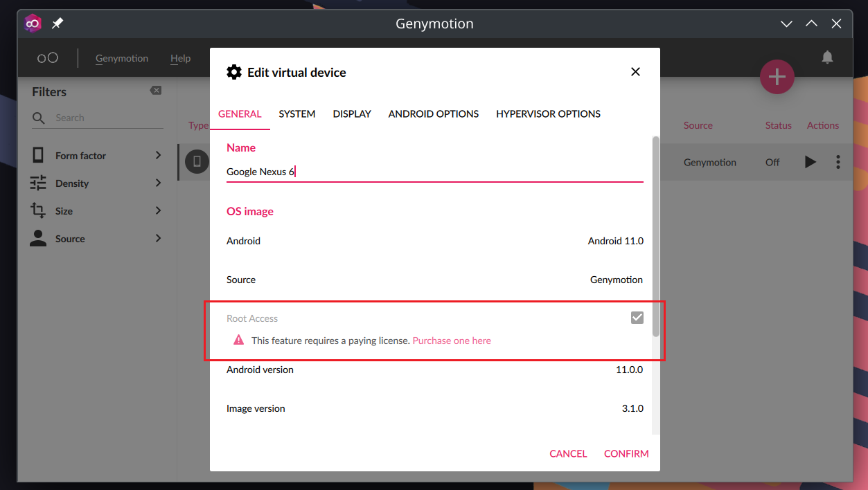
Task: Click the warning triangle icon for paying license
Action: pyautogui.click(x=239, y=340)
